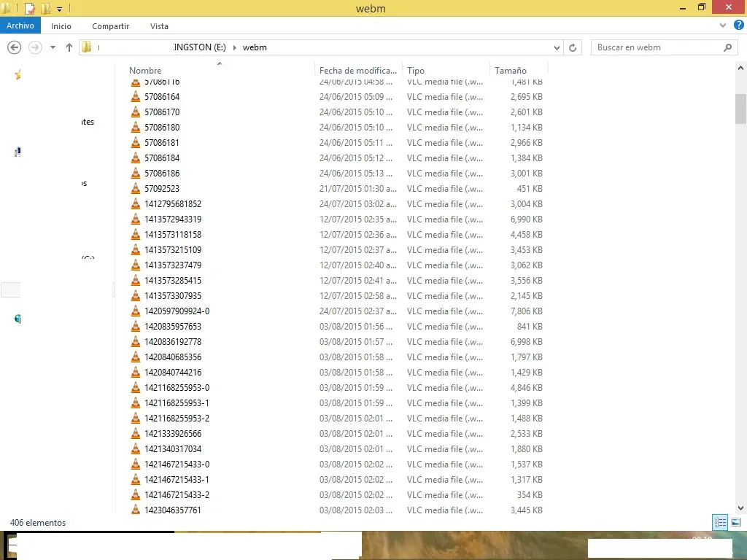Switch to large icons view in status bar
Viewport: 747px width, 560px height.
click(735, 522)
